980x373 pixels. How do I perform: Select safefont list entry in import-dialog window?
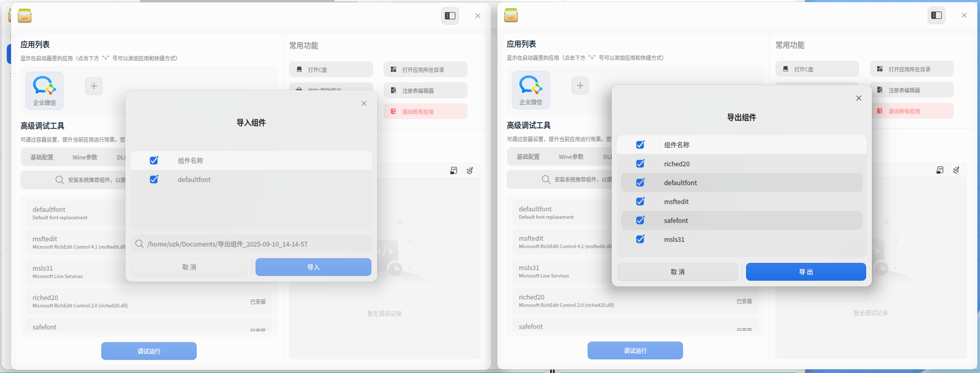pyautogui.click(x=149, y=326)
